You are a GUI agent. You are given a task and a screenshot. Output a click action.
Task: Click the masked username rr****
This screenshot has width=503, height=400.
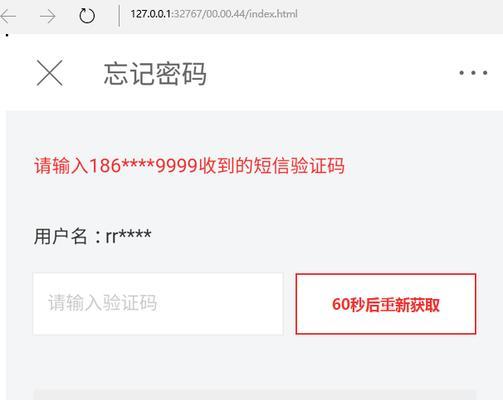coord(128,236)
